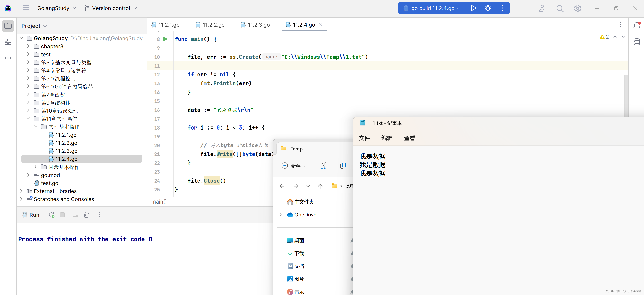Click the Run play button in toolbar
The height and width of the screenshot is (295, 644).
click(473, 8)
